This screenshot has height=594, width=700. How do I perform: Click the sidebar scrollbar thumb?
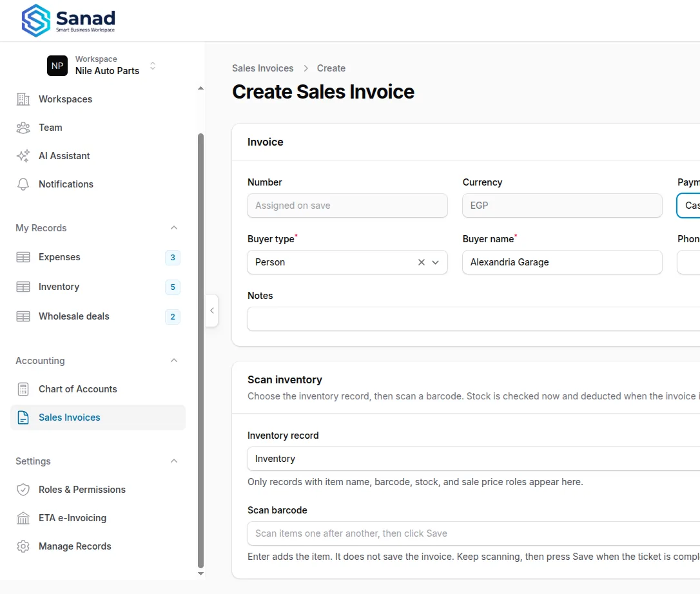tap(201, 350)
